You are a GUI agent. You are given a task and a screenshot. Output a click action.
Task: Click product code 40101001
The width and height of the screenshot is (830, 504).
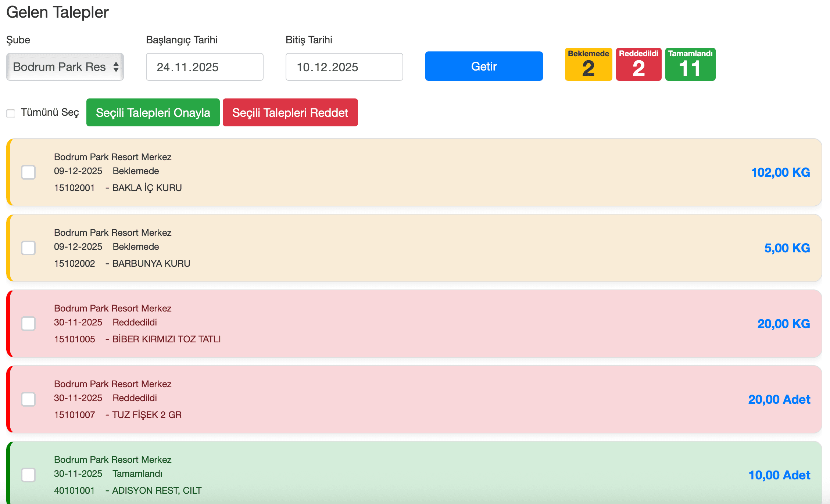pyautogui.click(x=74, y=490)
